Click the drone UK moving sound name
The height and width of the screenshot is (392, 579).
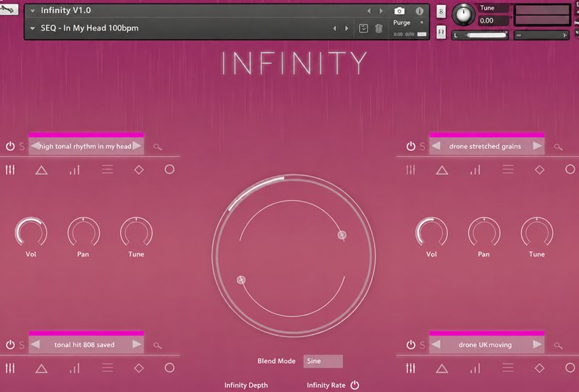(485, 345)
